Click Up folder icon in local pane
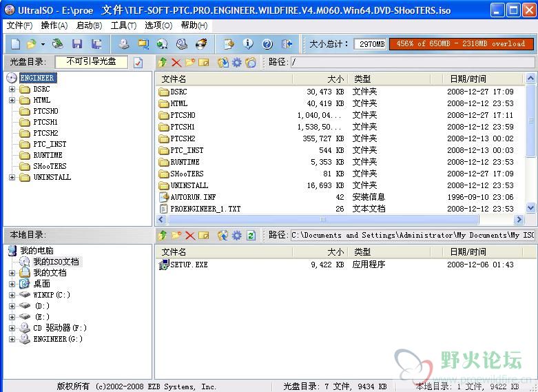Viewport: 538px width, 392px height. [163, 236]
